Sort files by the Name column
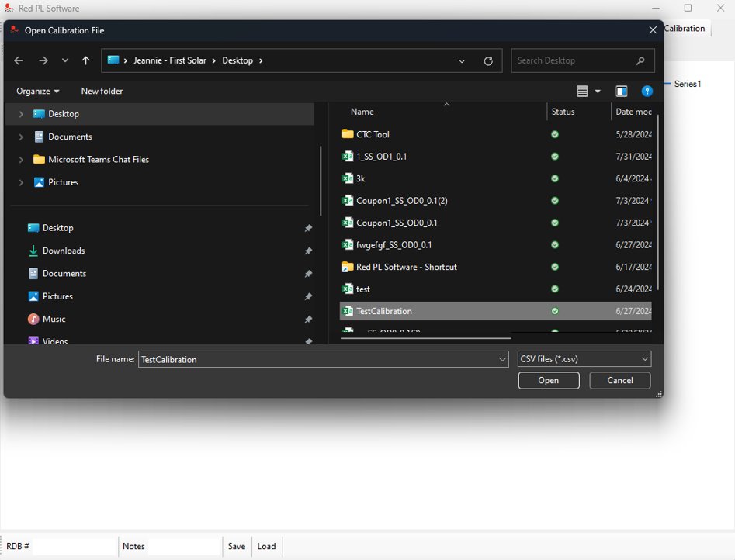Viewport: 735px width, 560px height. click(x=362, y=112)
